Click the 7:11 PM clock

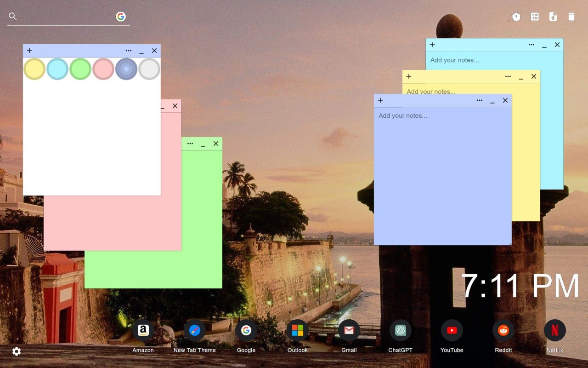[520, 286]
